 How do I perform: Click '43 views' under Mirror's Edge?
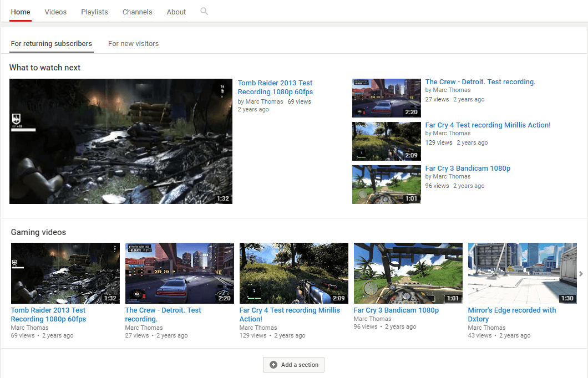(480, 336)
